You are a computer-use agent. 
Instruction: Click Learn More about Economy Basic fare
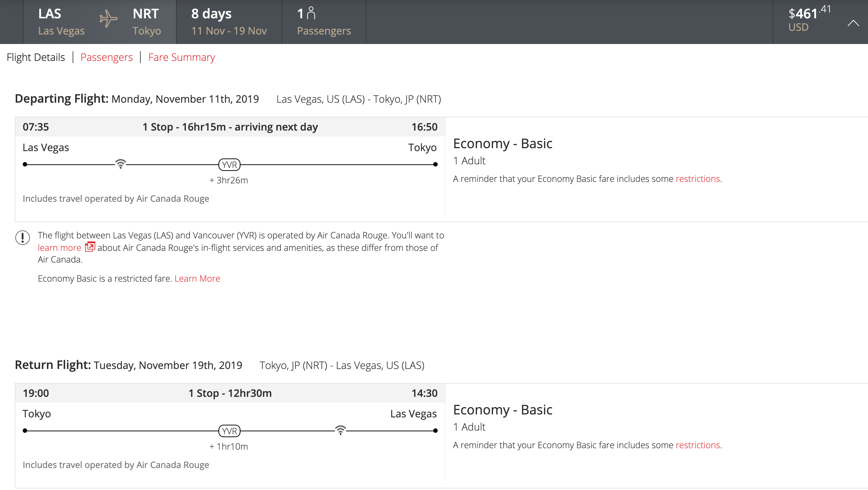(x=197, y=279)
